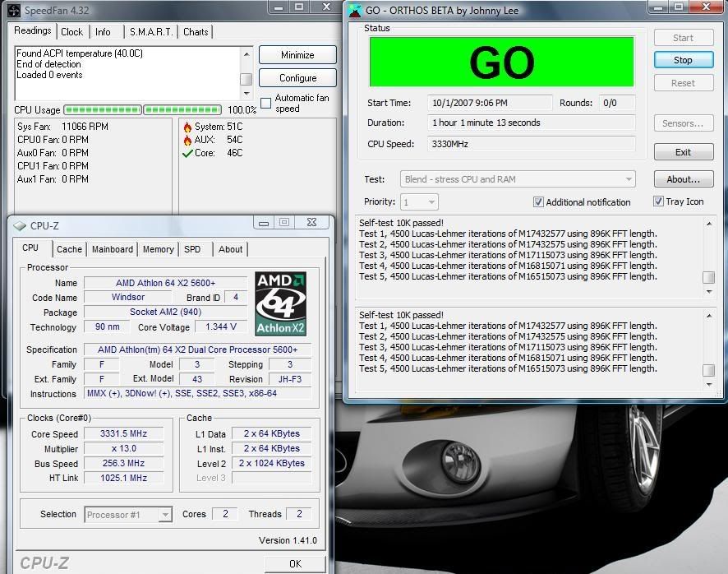This screenshot has height=574, width=728.
Task: Click the first CPU Usage progress bar
Action: click(x=103, y=109)
